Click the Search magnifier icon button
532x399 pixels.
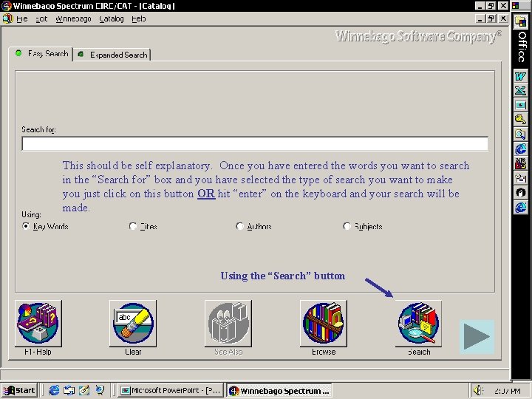coord(418,324)
